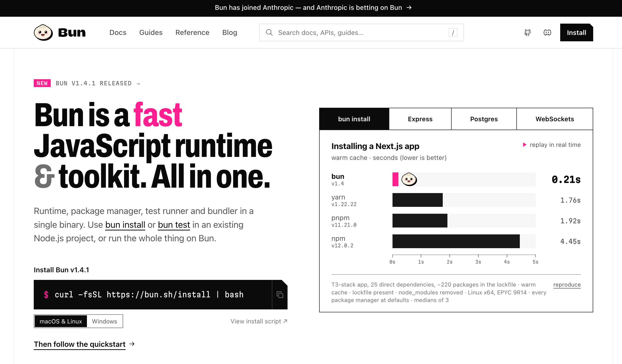Open Bun v1.4.1 released announcement
This screenshot has height=364, width=622.
[98, 83]
